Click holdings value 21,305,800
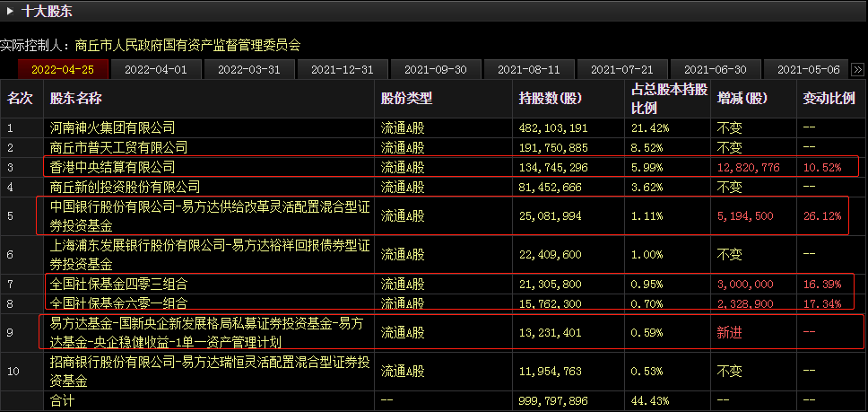 (x=551, y=285)
